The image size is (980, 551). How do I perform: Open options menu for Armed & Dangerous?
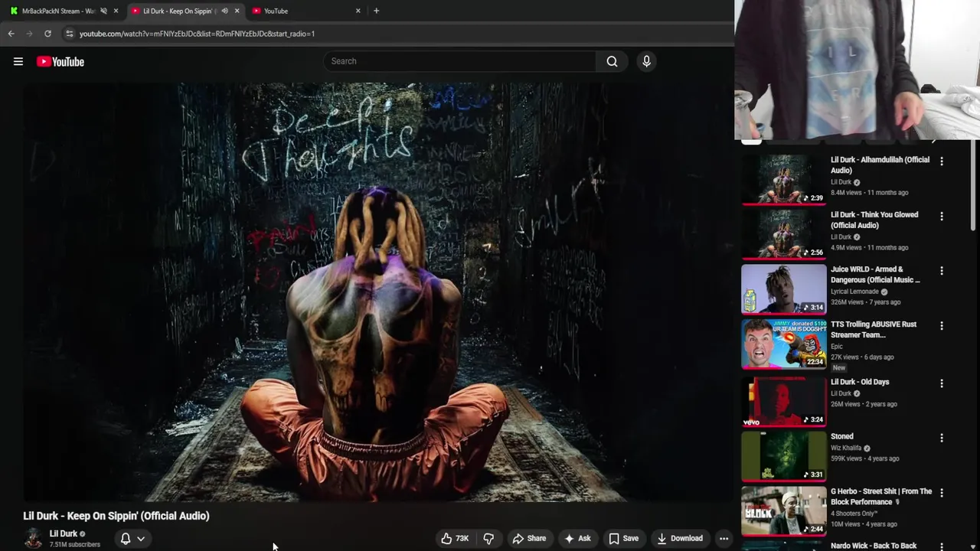click(942, 271)
